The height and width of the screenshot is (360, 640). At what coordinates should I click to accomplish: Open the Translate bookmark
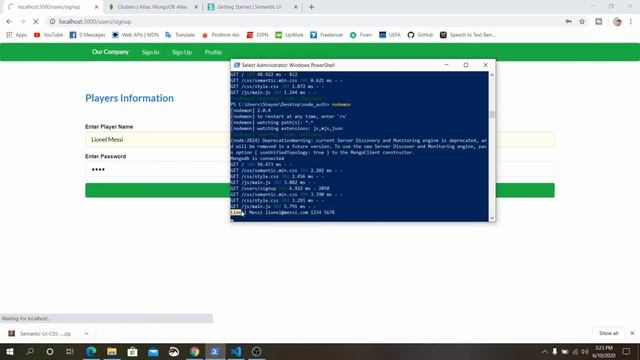[x=180, y=35]
